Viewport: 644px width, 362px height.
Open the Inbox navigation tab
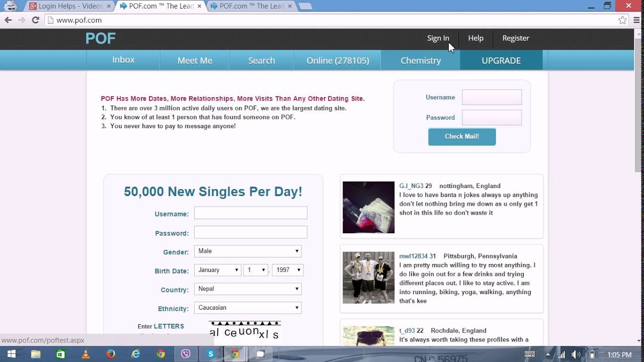coord(123,60)
